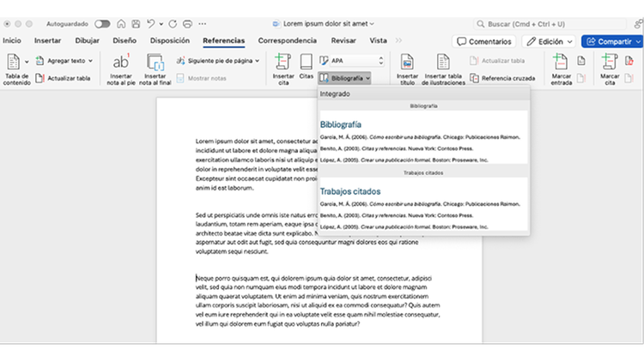Click the insert index icon beside Marcar entrada
This screenshot has height=362, width=644.
[x=581, y=61]
